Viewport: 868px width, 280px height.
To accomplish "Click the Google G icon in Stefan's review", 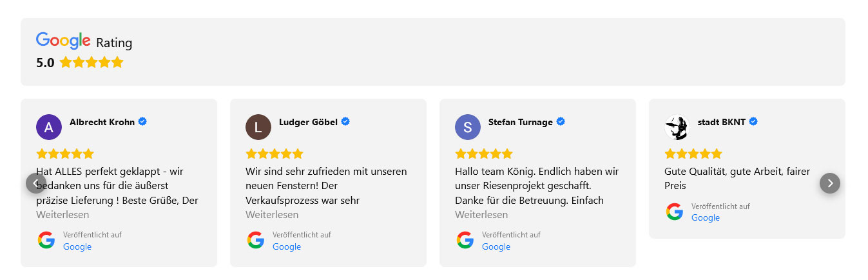I will (x=465, y=240).
